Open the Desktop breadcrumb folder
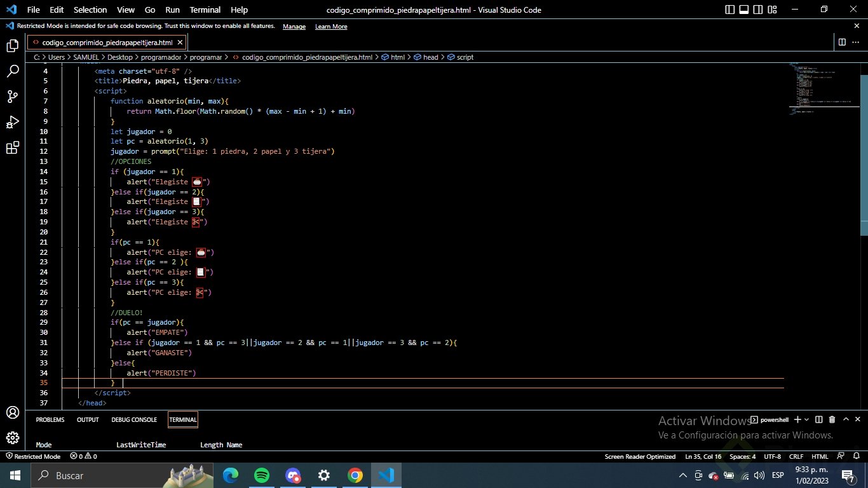This screenshot has height=488, width=868. point(119,57)
